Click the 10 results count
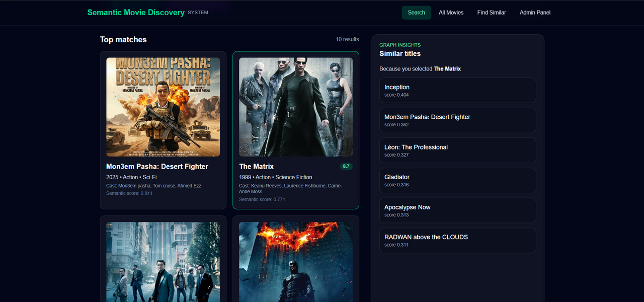Screen dimensions: 644x302 tap(348, 39)
